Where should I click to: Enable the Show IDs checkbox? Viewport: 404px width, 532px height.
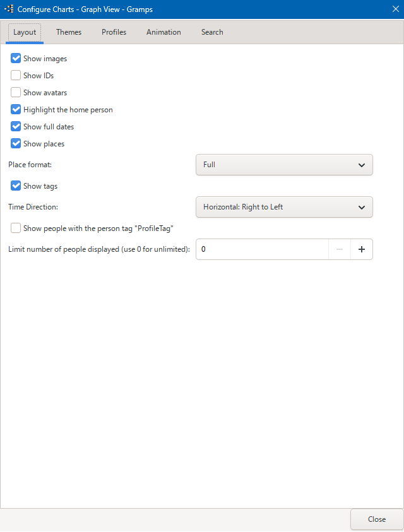point(16,75)
